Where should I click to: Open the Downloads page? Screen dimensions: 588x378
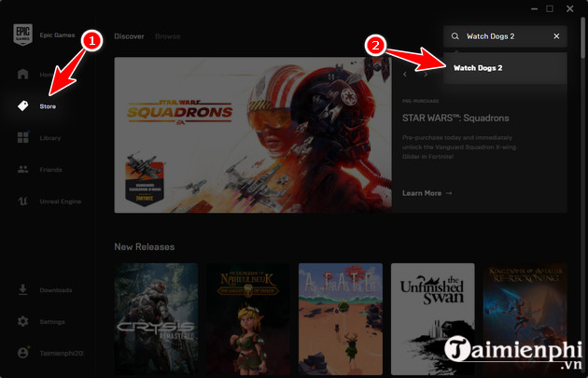(x=52, y=289)
